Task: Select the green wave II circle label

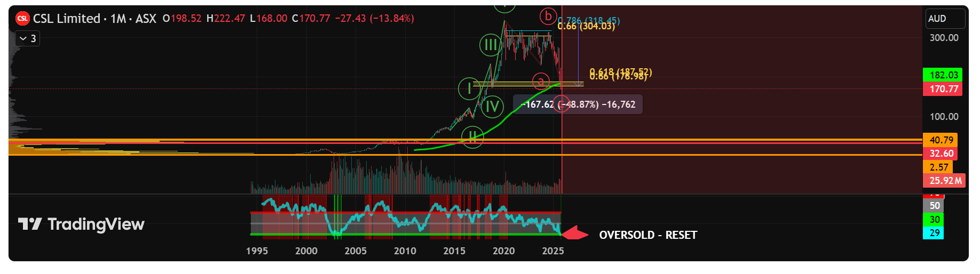Action: pyautogui.click(x=472, y=137)
